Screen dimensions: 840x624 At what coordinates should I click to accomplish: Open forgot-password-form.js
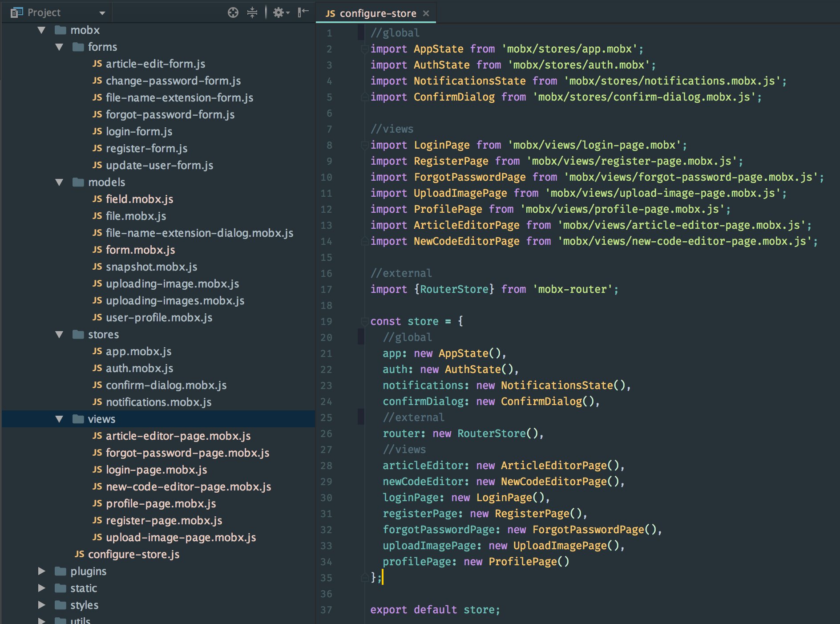170,114
